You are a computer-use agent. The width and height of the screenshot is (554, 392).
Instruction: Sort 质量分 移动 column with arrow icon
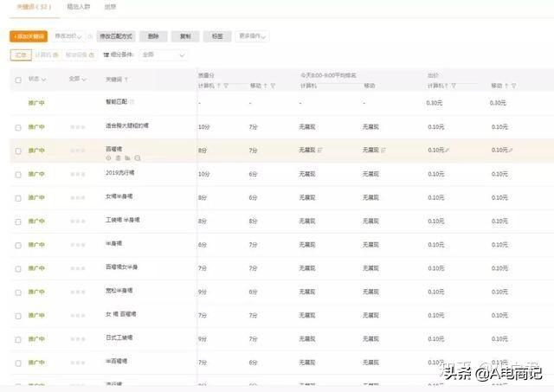pyautogui.click(x=266, y=86)
